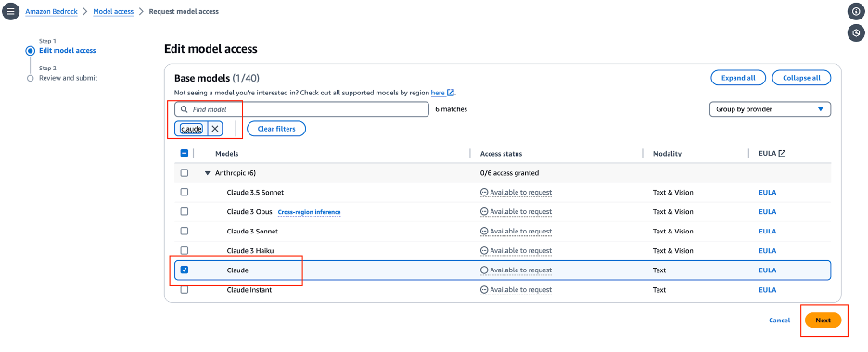Click the Cancel link
The width and height of the screenshot is (868, 352).
tap(779, 321)
